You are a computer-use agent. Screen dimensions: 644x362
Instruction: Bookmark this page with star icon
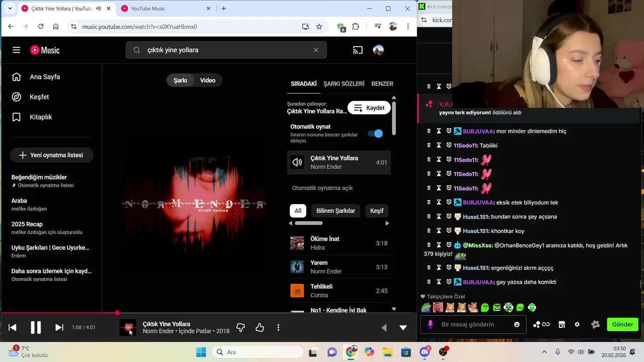click(x=319, y=27)
